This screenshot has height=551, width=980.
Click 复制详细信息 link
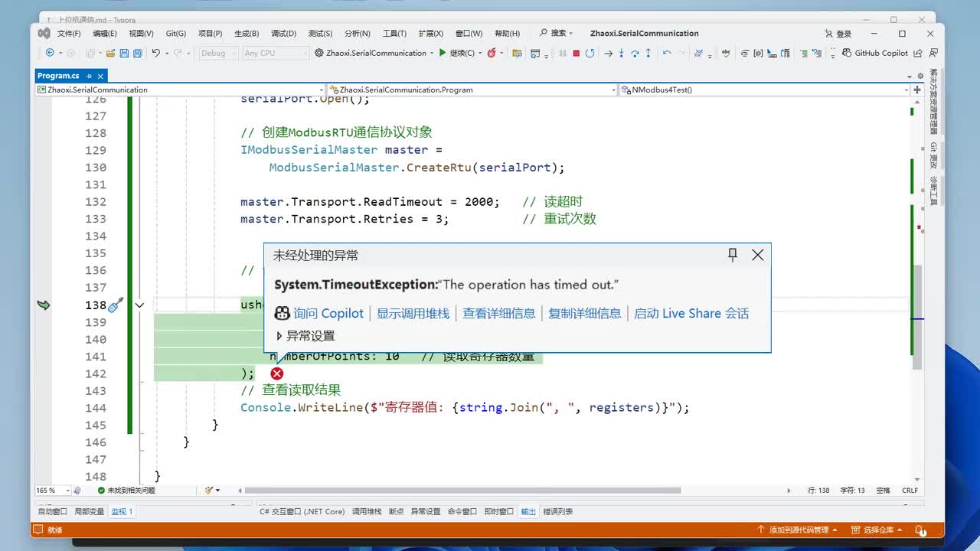tap(585, 313)
